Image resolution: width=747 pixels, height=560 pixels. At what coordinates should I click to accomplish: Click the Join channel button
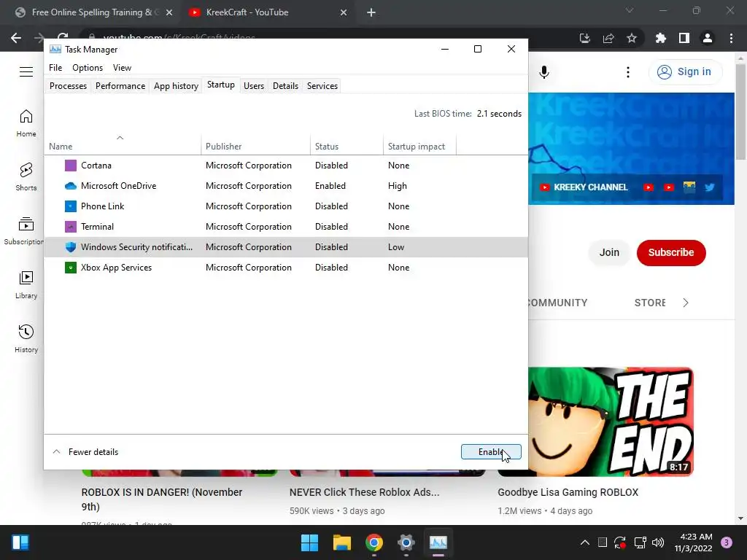pyautogui.click(x=609, y=252)
